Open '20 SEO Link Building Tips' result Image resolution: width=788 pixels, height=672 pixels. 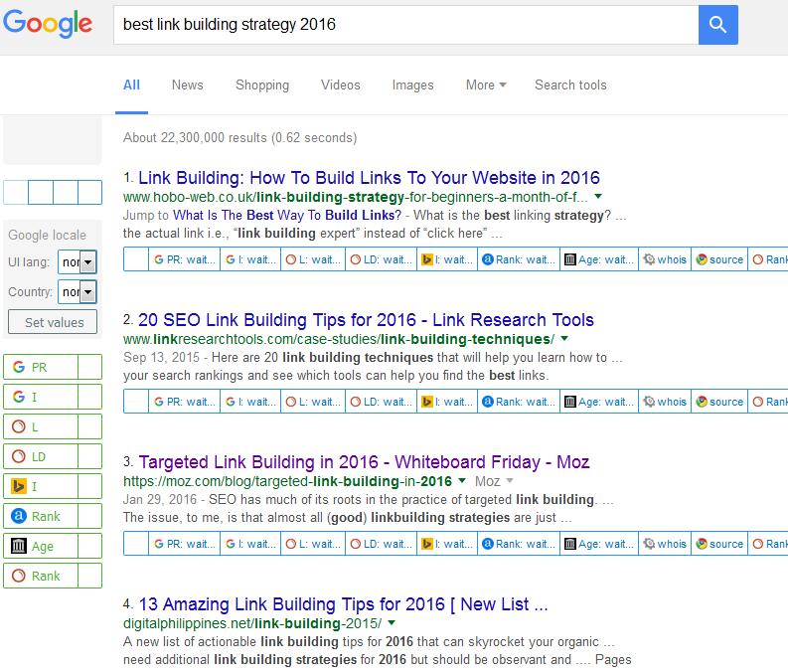point(366,320)
